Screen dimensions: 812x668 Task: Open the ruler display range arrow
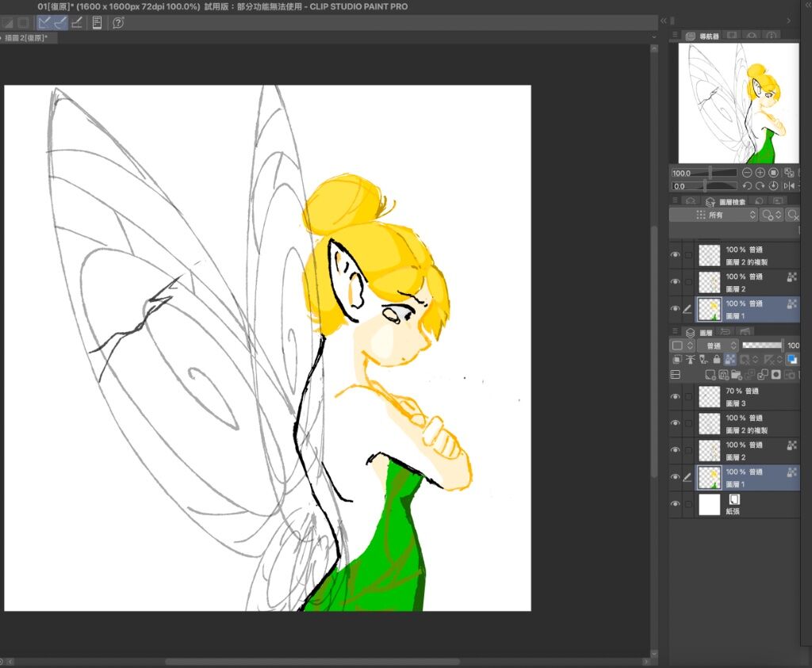click(x=779, y=359)
